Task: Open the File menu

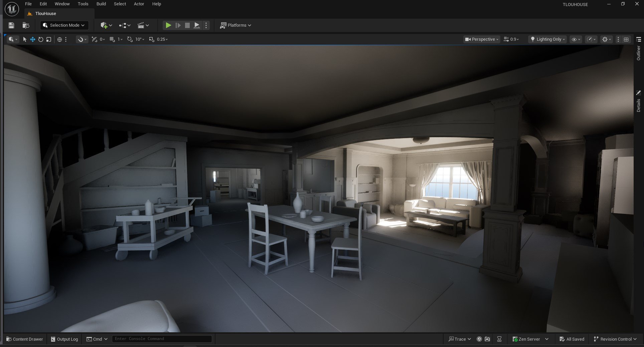Action: click(28, 4)
